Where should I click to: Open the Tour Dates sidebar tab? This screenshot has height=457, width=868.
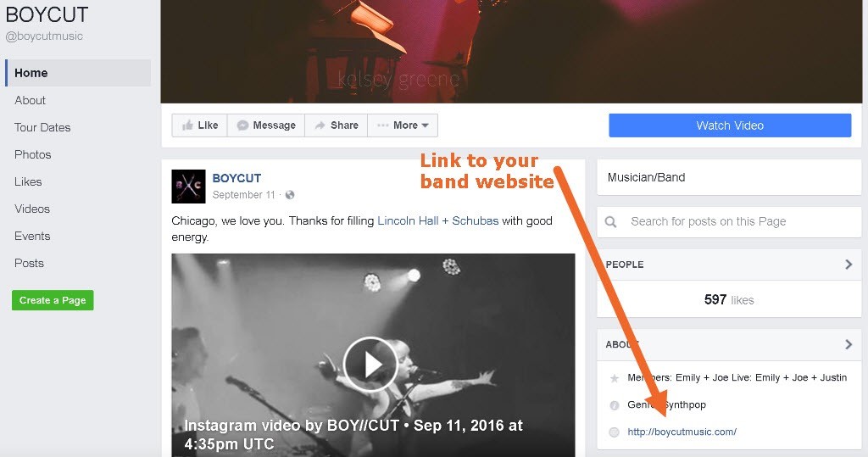[42, 127]
